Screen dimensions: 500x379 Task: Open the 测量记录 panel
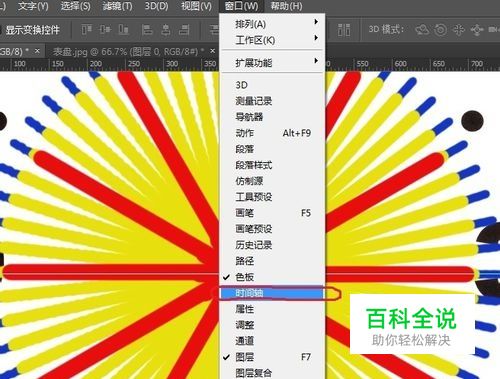272,101
